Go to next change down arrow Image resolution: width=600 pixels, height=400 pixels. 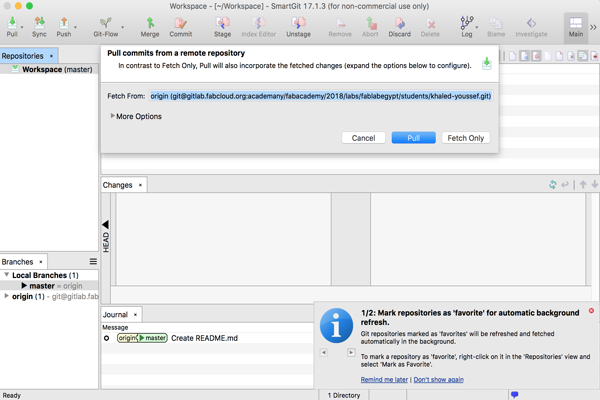[x=595, y=184]
